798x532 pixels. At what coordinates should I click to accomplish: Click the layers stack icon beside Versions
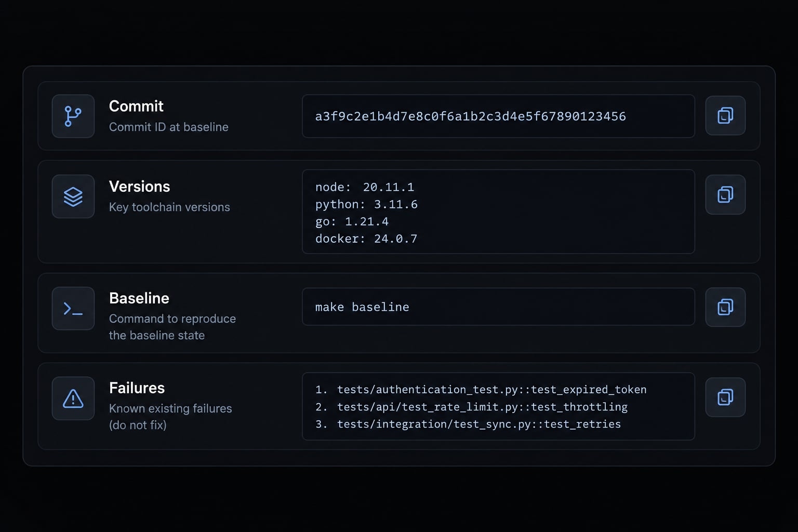(x=73, y=196)
